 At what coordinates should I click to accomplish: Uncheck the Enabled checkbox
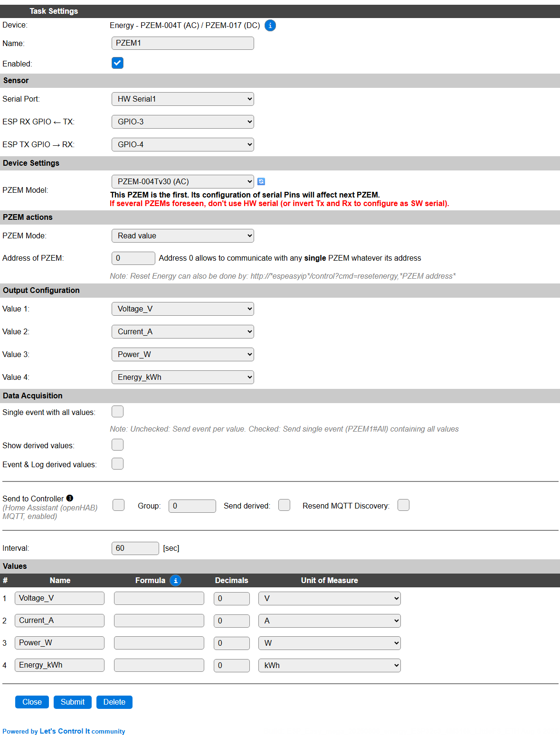coord(118,63)
